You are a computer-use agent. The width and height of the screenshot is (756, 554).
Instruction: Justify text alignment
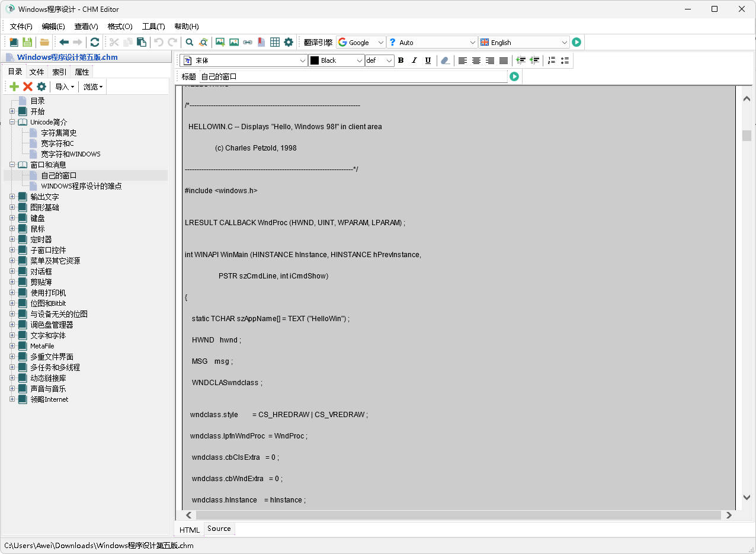(x=504, y=60)
